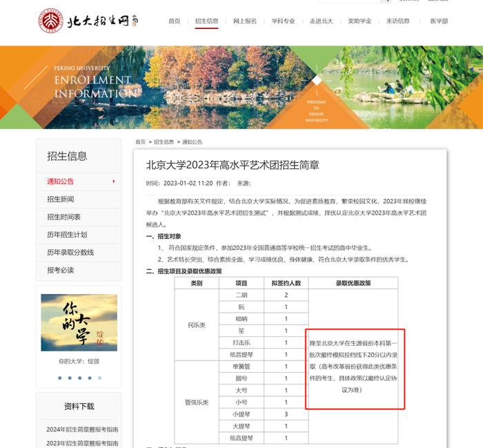Click the article title 北京大学2023年高水平艺术团招生简章
Image resolution: width=483 pixels, height=448 pixels.
(x=233, y=165)
